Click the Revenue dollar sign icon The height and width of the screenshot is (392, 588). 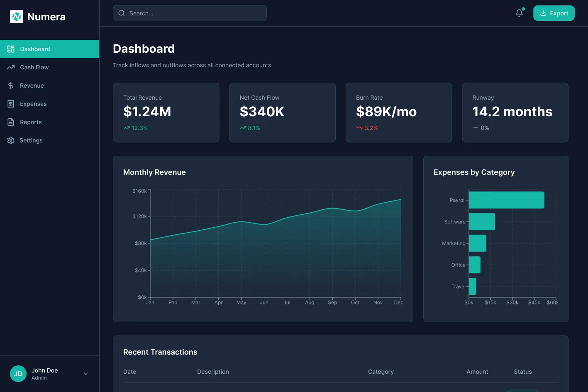[11, 86]
